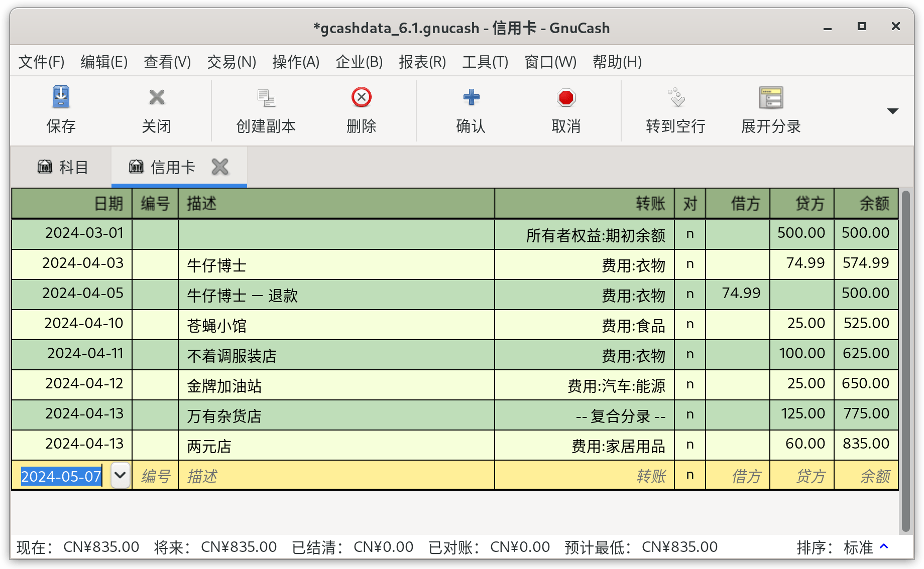The width and height of the screenshot is (924, 569).
Task: Select the 不着调服装店 description cell
Action: pyautogui.click(x=336, y=355)
